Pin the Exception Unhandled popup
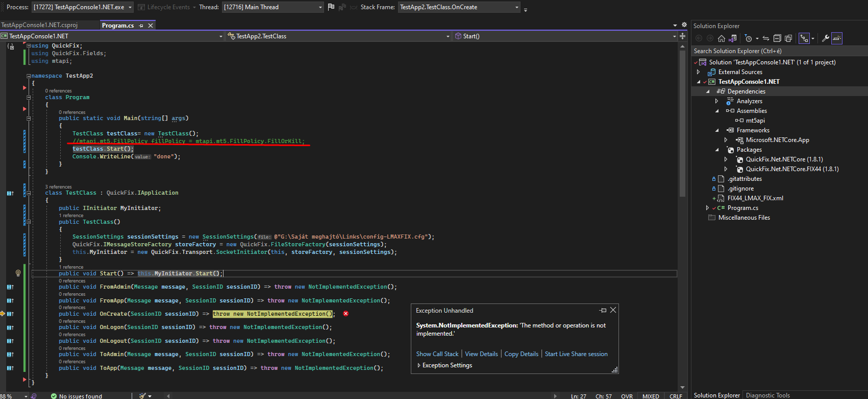Image resolution: width=868 pixels, height=399 pixels. (603, 310)
